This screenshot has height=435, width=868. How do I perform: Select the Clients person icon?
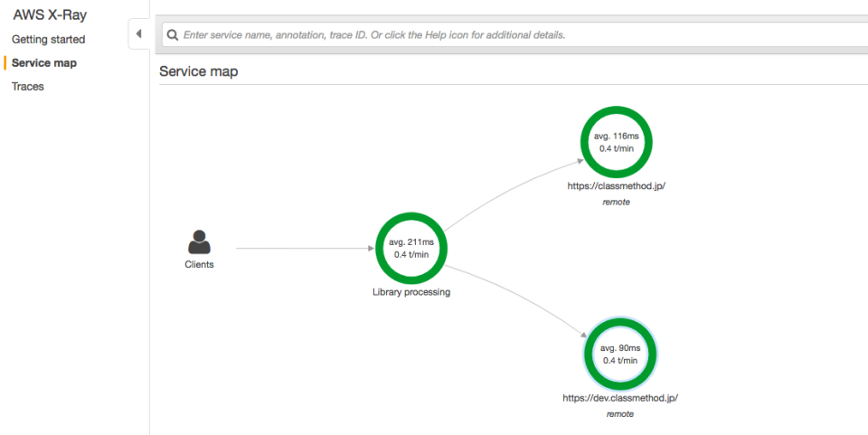(x=199, y=242)
